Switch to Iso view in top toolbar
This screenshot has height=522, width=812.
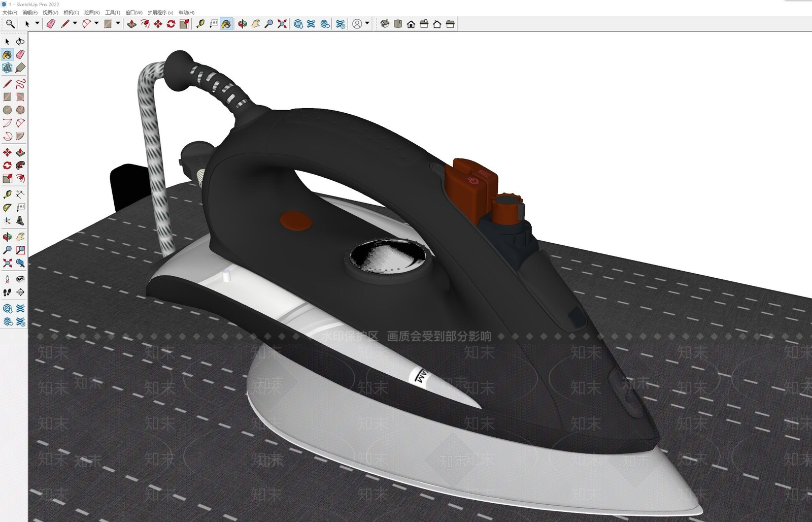coord(385,24)
